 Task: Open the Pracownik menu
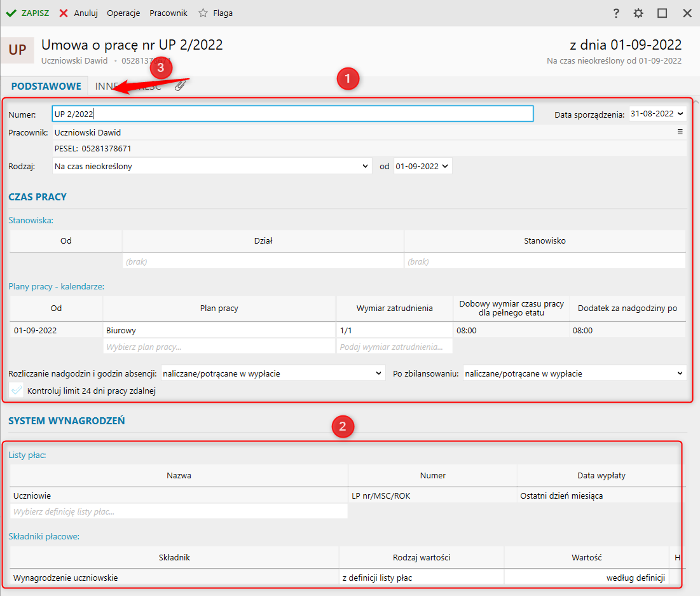168,13
